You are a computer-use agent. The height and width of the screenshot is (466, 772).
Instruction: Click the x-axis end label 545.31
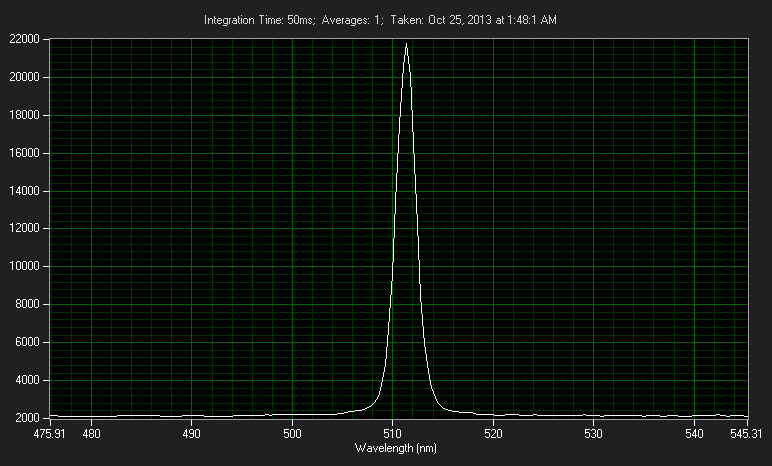pos(746,434)
